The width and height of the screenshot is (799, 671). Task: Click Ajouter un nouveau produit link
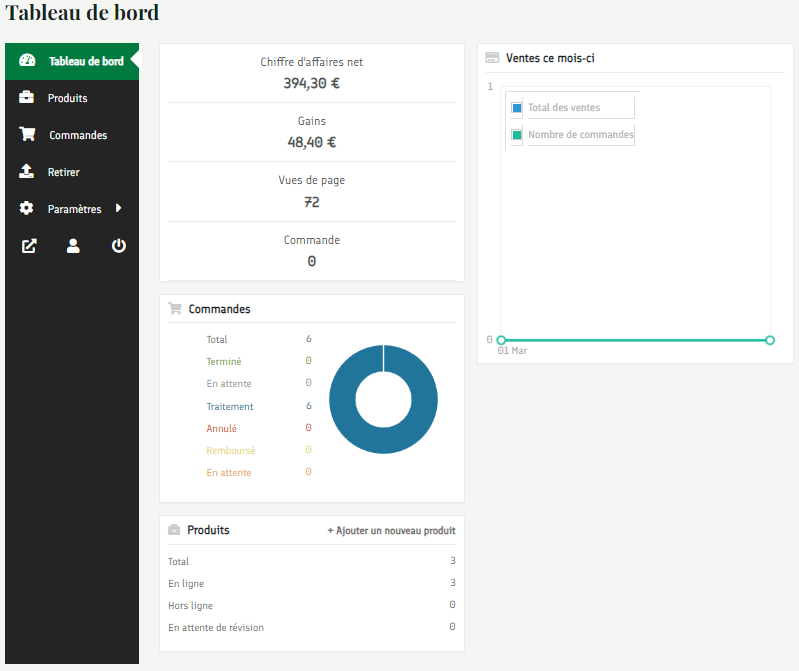(391, 530)
